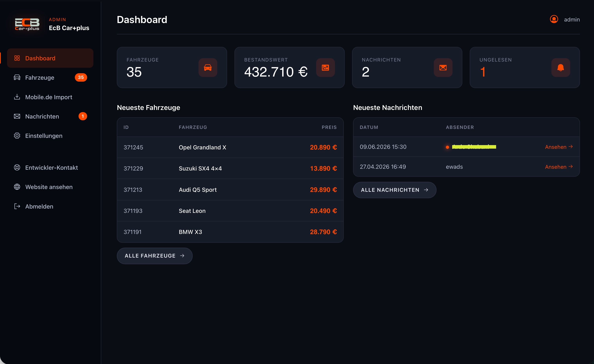
Task: Open the Dashboard menu item
Action: pyautogui.click(x=50, y=58)
